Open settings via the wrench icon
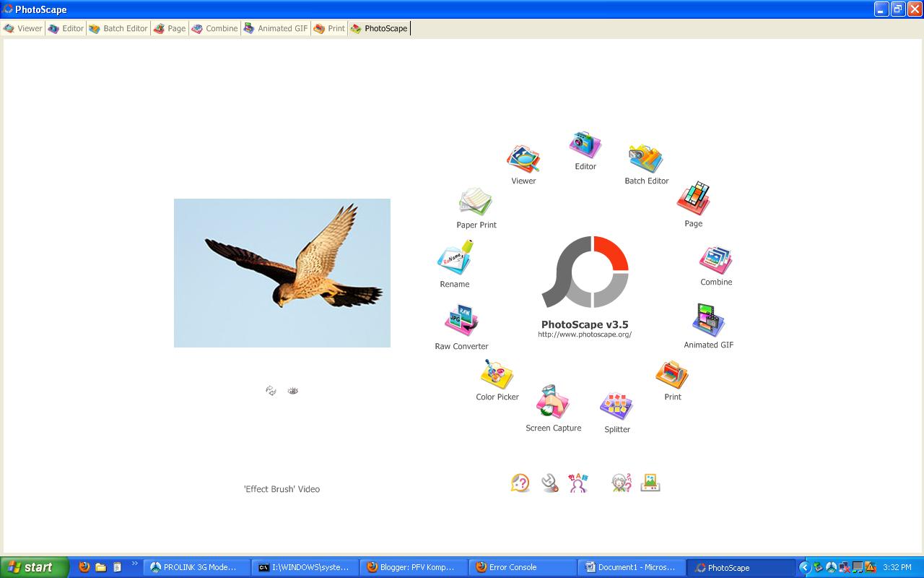 coord(550,483)
